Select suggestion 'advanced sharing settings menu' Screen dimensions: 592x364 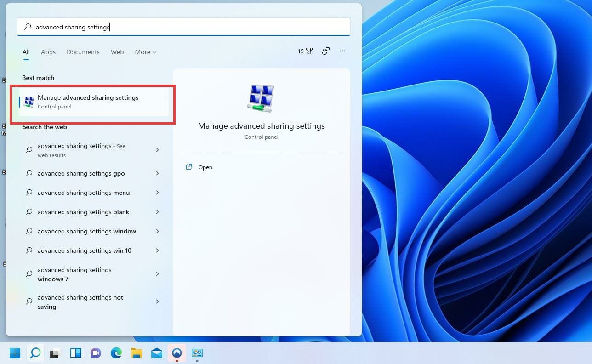tap(93, 193)
